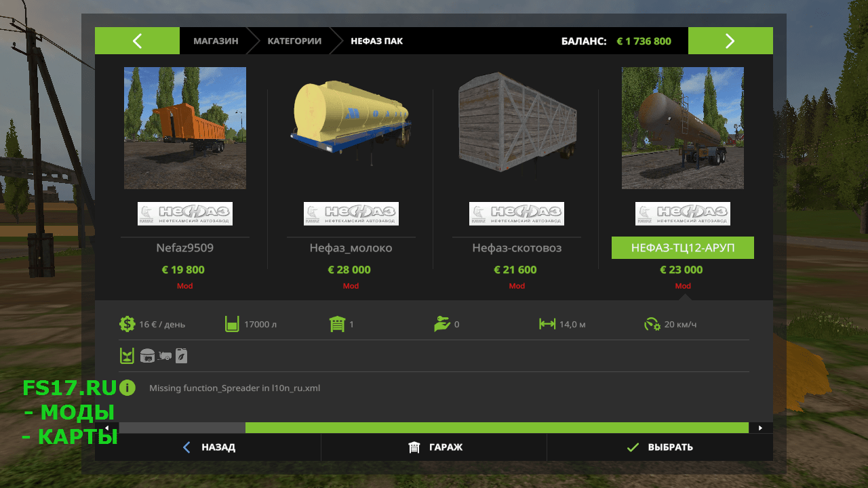Select the orange Nefaz9509 trailer thumbnail
Image resolution: width=868 pixels, height=488 pixels.
(x=185, y=128)
